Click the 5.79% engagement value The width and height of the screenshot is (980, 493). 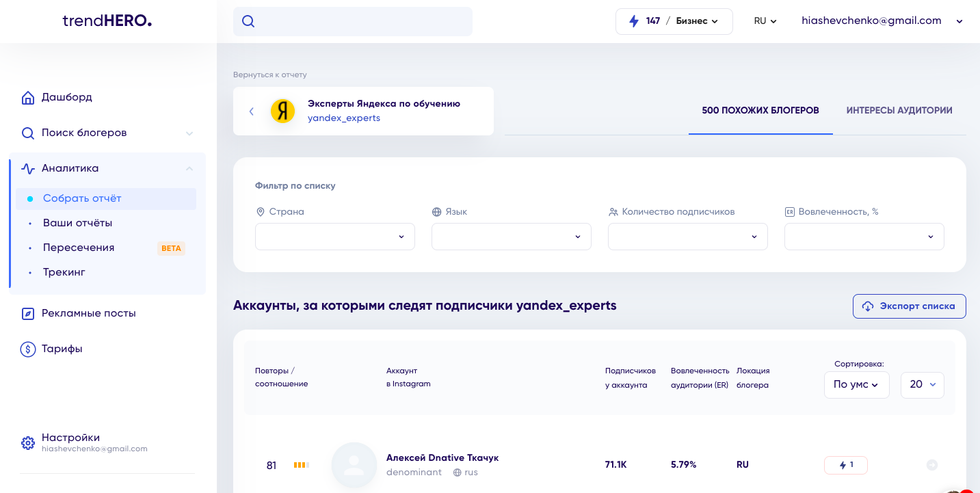coord(684,465)
